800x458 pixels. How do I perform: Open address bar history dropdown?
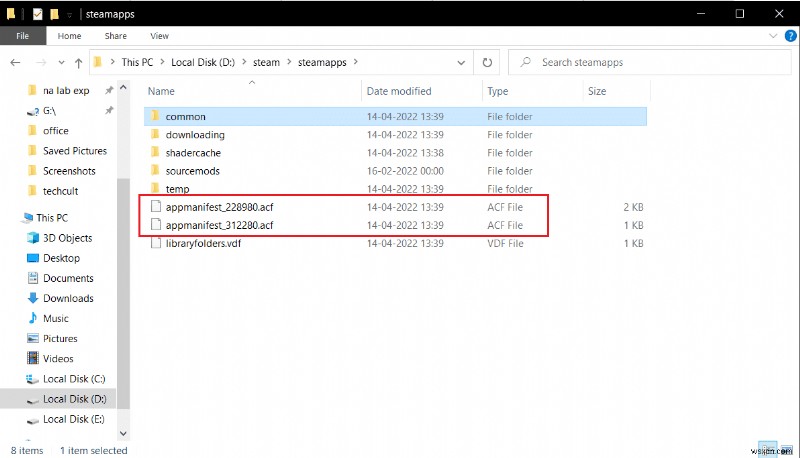(x=461, y=63)
